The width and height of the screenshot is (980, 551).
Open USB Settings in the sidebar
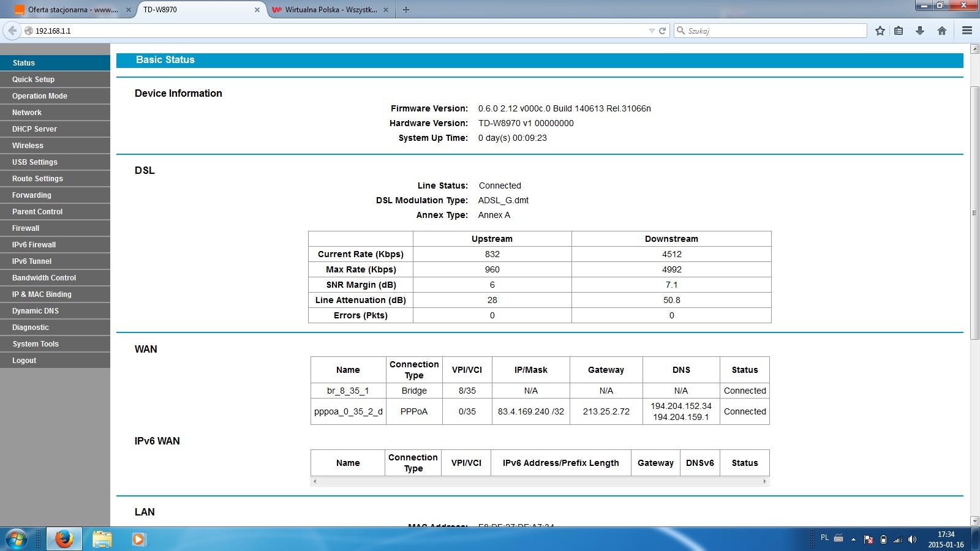pos(55,162)
